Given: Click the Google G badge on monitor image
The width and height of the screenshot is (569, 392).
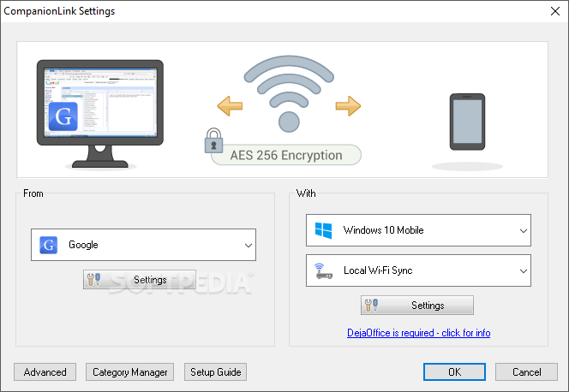Looking at the screenshot, I should coord(63,116).
